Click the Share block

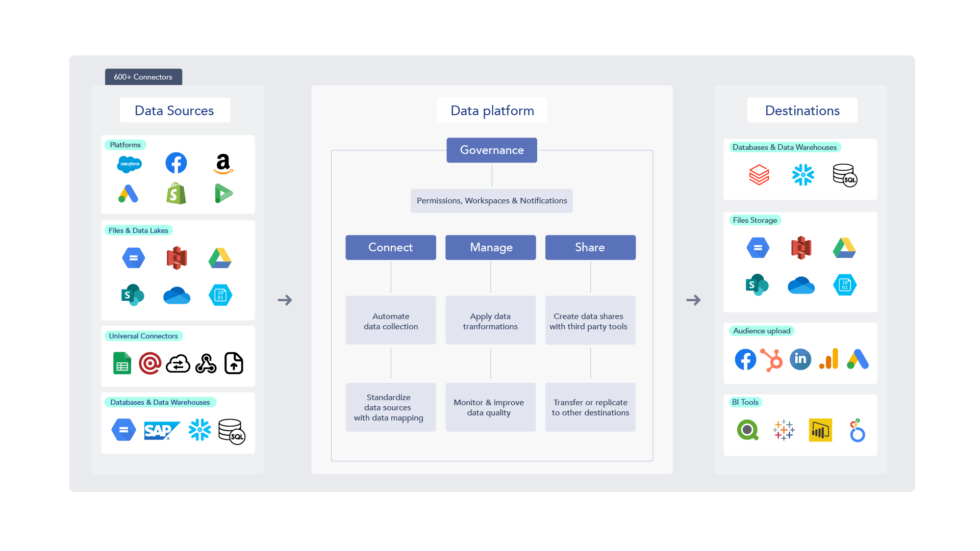[x=590, y=248]
